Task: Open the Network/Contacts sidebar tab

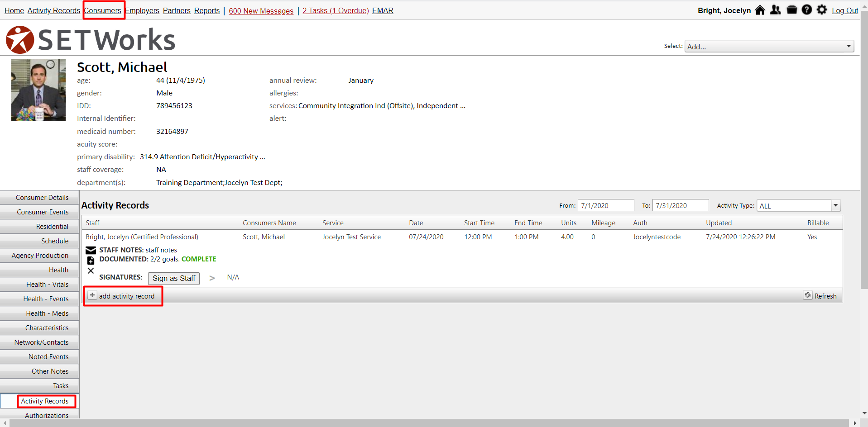Action: (x=39, y=342)
